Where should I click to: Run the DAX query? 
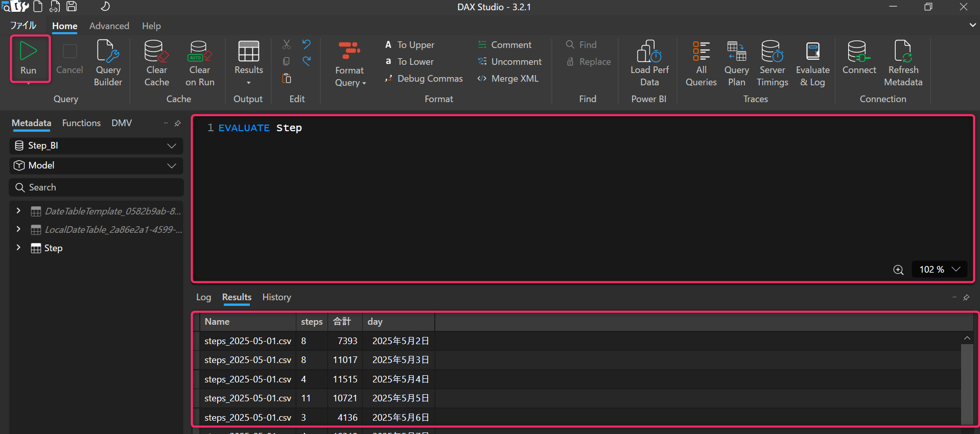[x=29, y=58]
